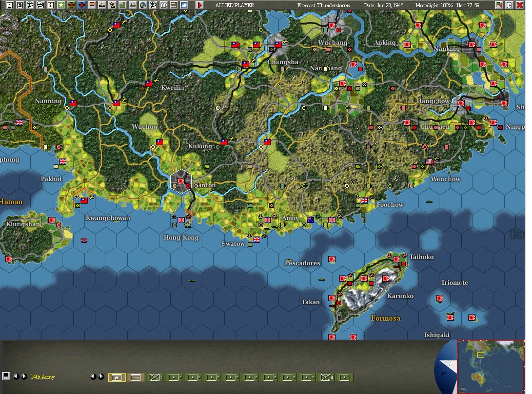Click the ALLIED PLAYER label
The width and height of the screenshot is (532, 394).
(234, 5)
